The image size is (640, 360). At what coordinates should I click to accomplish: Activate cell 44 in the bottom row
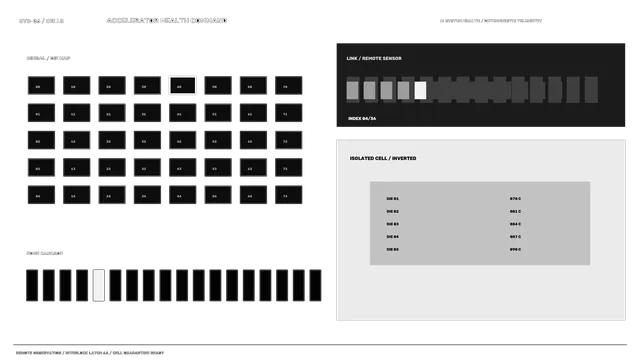[182, 195]
